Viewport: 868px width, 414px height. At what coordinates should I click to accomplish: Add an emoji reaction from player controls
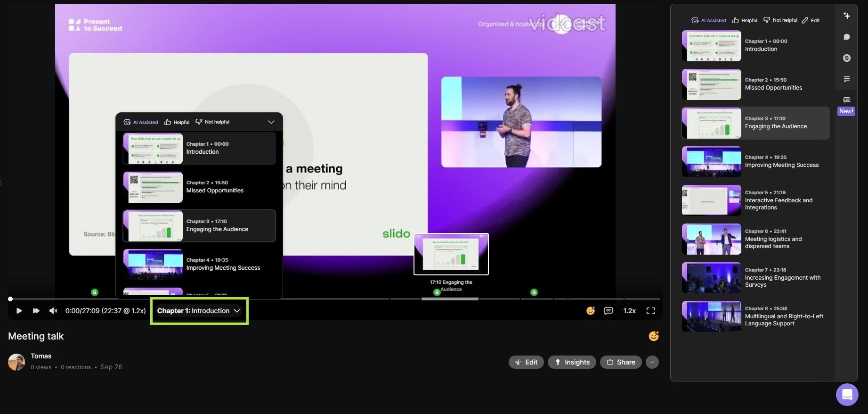click(590, 311)
